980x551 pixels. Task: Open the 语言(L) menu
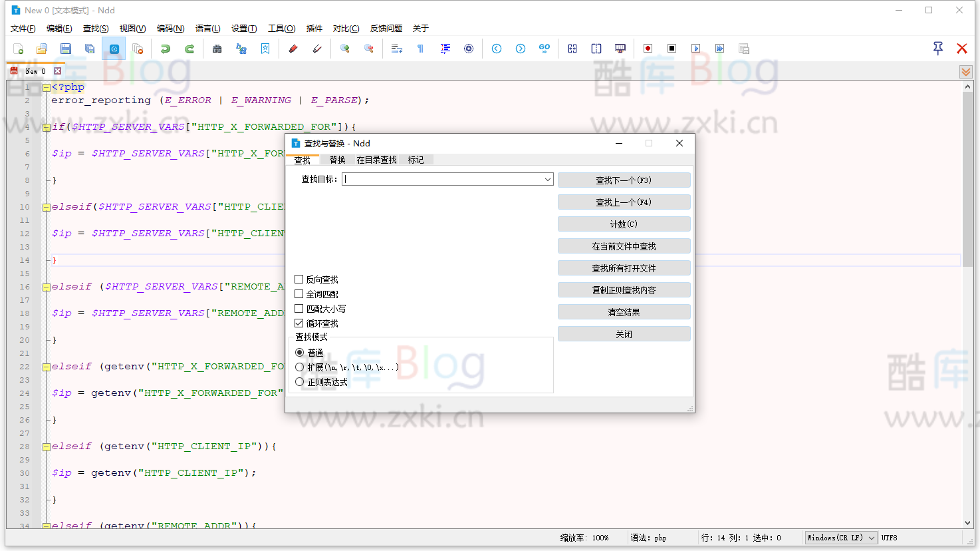tap(207, 28)
